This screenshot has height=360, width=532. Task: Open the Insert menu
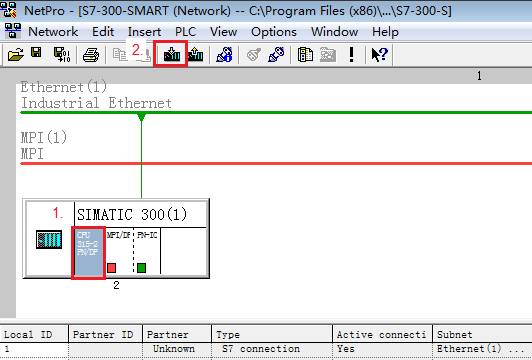144,32
